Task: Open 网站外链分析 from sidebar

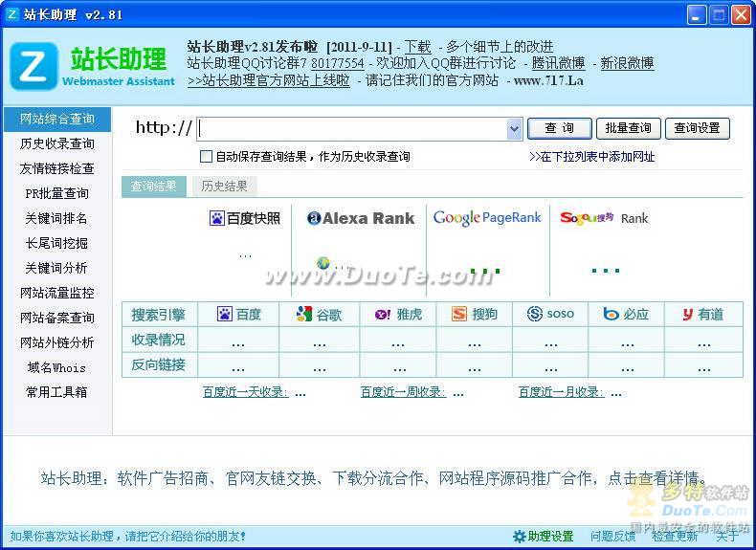Action: 57,342
